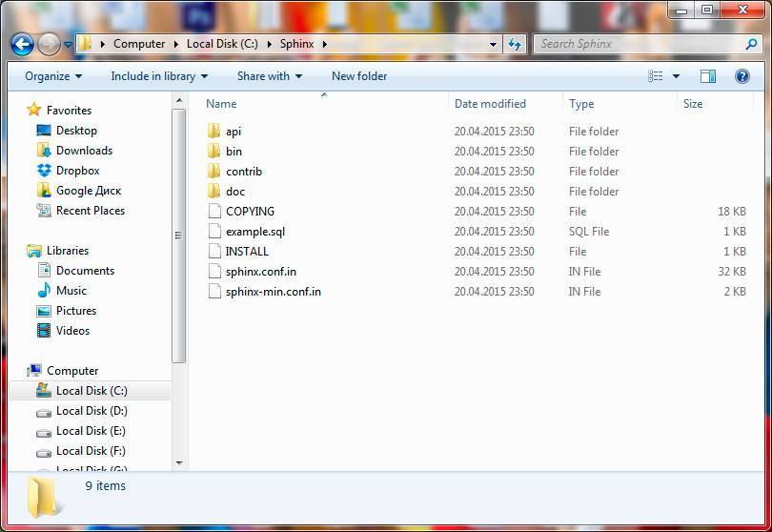
Task: Click the 18 KB size of COPYING
Action: pos(732,212)
